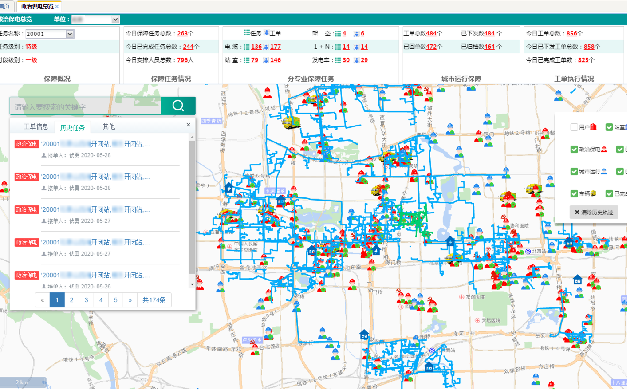
Task: Click the list icon before value 79
Action: (x=247, y=60)
